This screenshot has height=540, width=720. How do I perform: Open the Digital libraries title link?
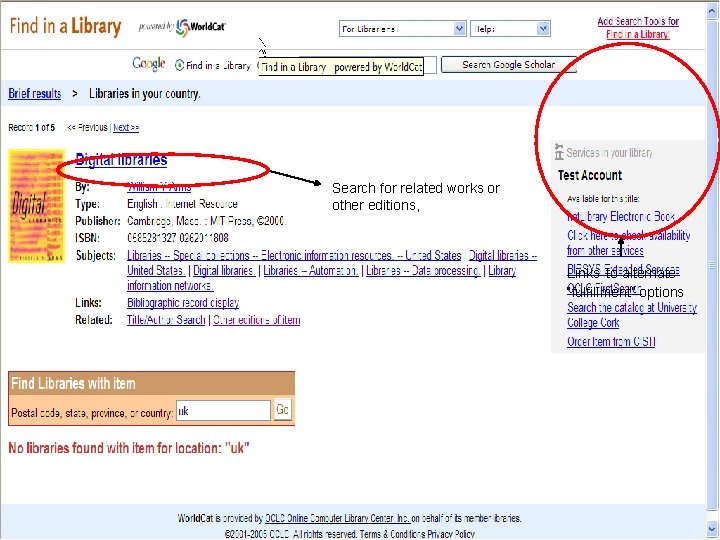click(121, 160)
